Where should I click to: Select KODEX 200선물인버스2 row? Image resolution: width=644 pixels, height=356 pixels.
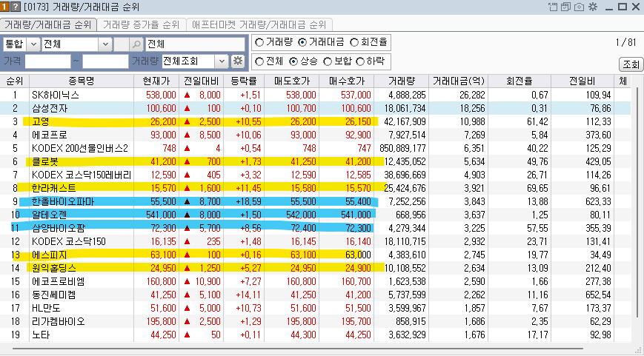click(80, 149)
